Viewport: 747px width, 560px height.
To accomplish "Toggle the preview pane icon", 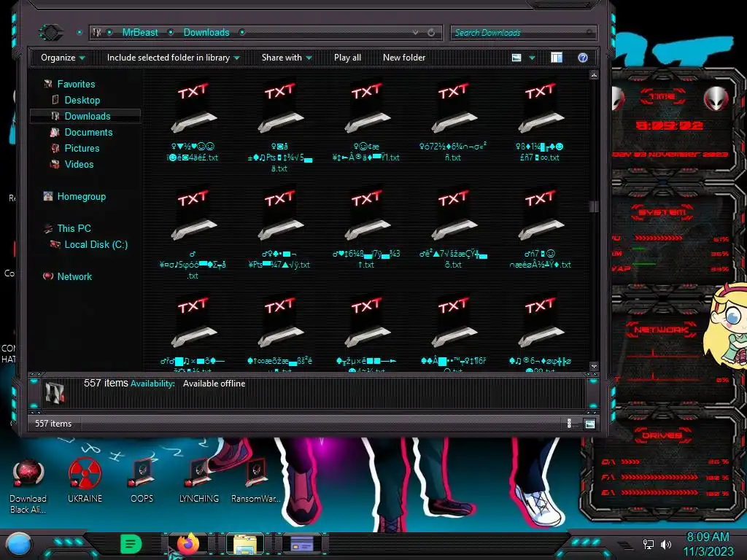I will tap(557, 58).
